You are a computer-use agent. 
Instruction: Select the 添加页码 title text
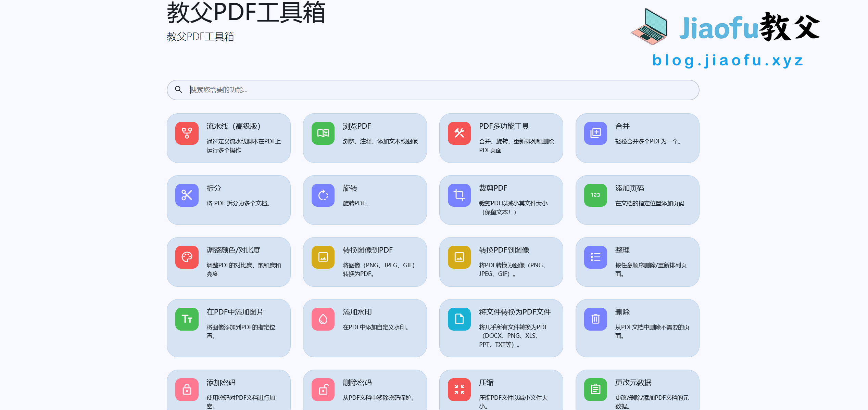tap(630, 188)
